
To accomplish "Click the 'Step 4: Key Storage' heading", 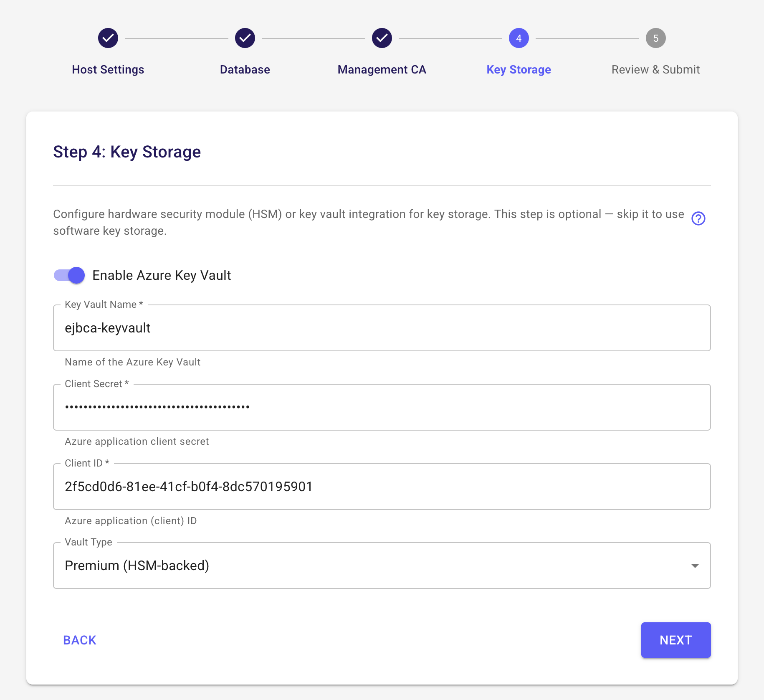I will tap(127, 152).
